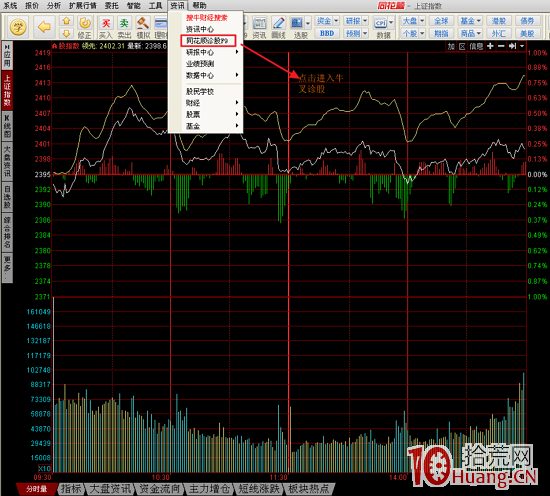Click the 区 chart header button
The width and height of the screenshot is (550, 496).
(462, 46)
